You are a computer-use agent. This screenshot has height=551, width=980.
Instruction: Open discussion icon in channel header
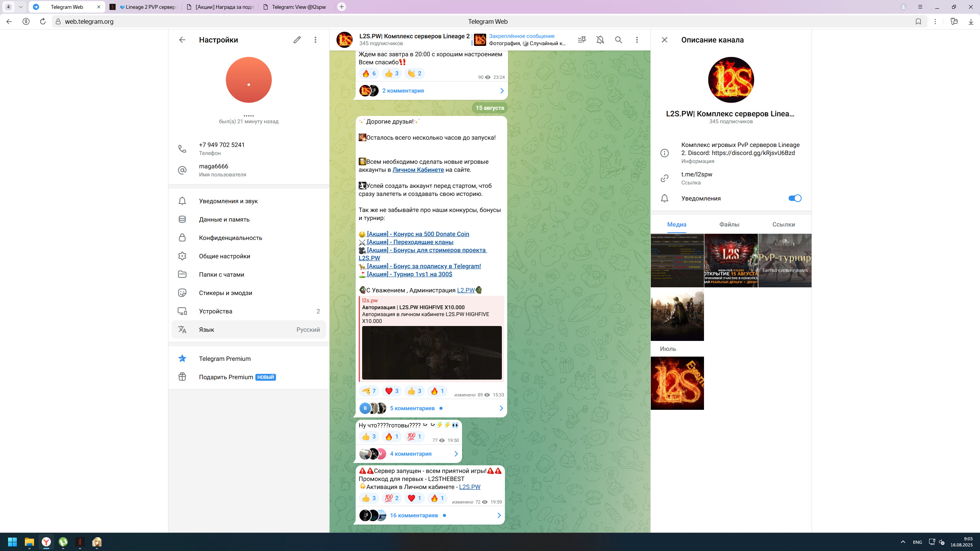point(582,40)
